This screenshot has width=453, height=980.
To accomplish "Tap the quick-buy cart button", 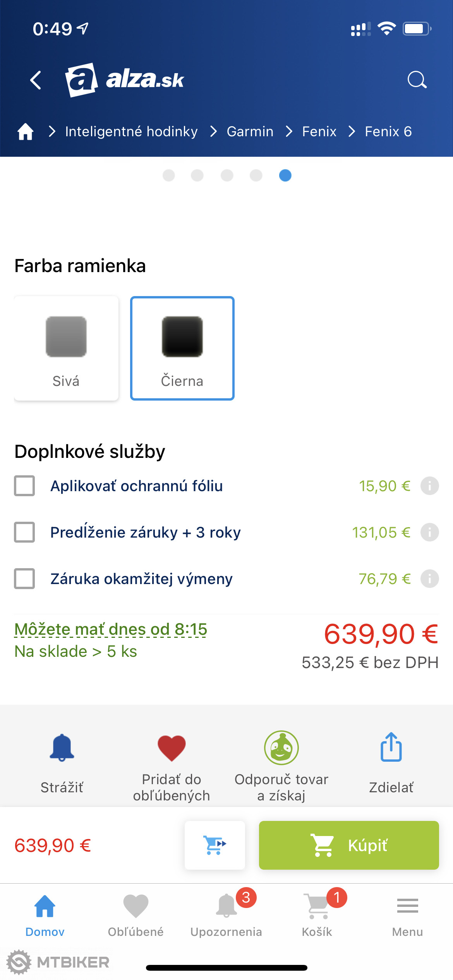I will (x=215, y=845).
